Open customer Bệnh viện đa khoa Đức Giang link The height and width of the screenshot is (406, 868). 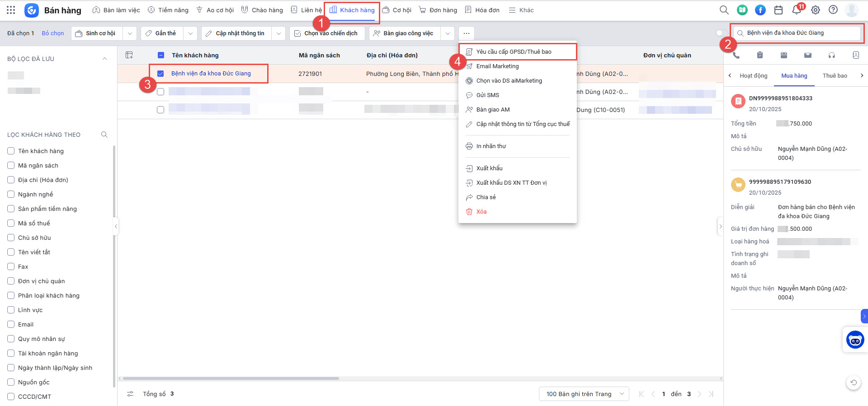(211, 74)
